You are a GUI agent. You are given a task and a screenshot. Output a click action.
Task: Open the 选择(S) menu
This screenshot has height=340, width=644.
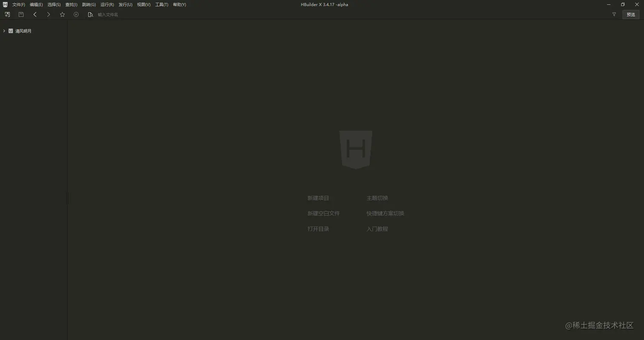pyautogui.click(x=54, y=5)
